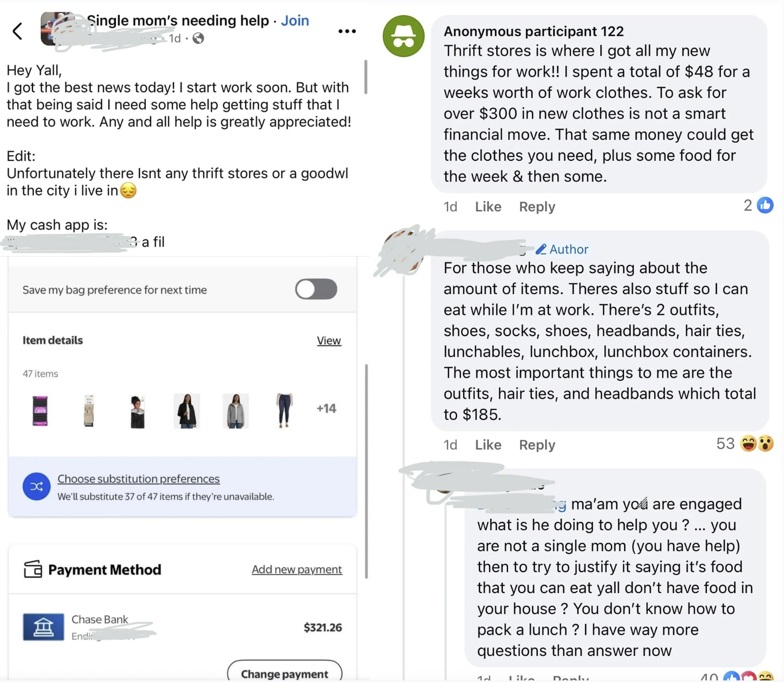This screenshot has width=784, height=682.
Task: Open Choose substitution preferences
Action: [139, 479]
